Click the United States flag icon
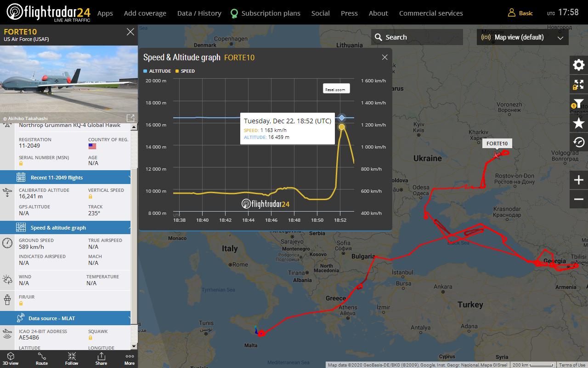The image size is (588, 368). (92, 146)
